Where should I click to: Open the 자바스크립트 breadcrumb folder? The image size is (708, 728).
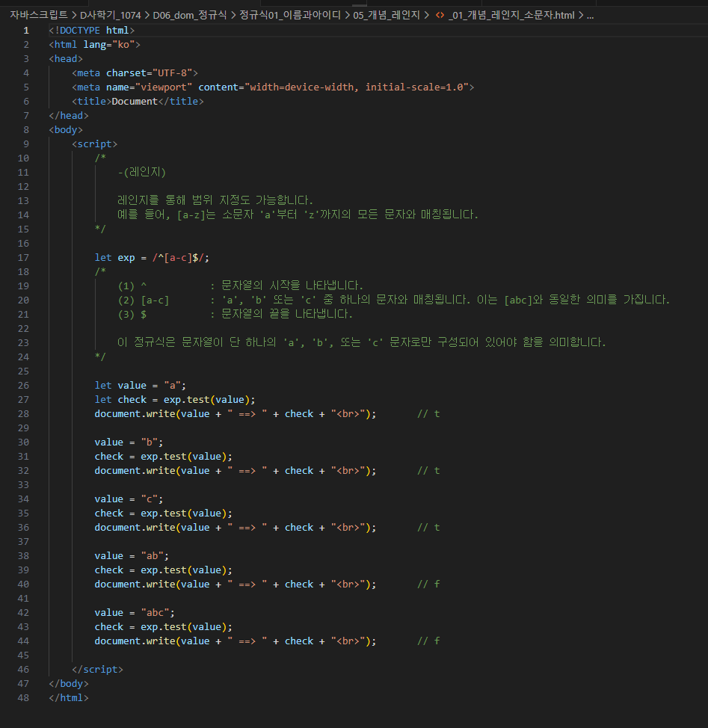click(39, 15)
